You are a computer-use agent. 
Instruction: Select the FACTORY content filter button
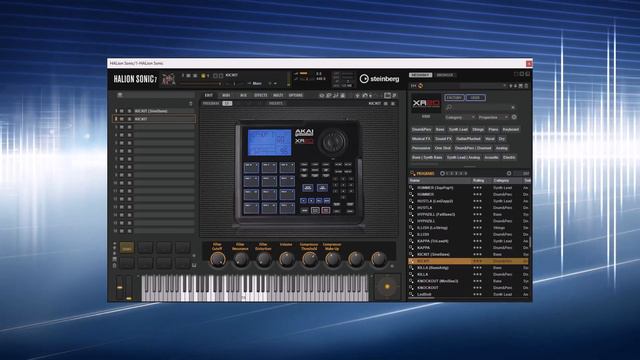454,98
